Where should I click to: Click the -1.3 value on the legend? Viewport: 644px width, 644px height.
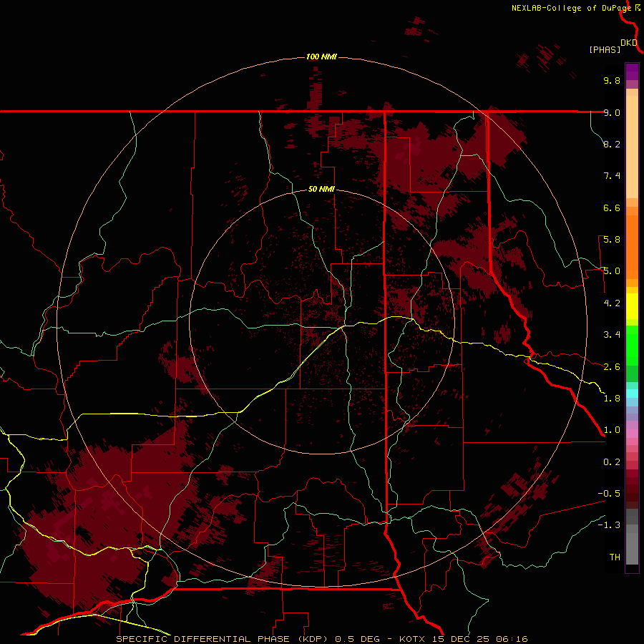pyautogui.click(x=609, y=525)
